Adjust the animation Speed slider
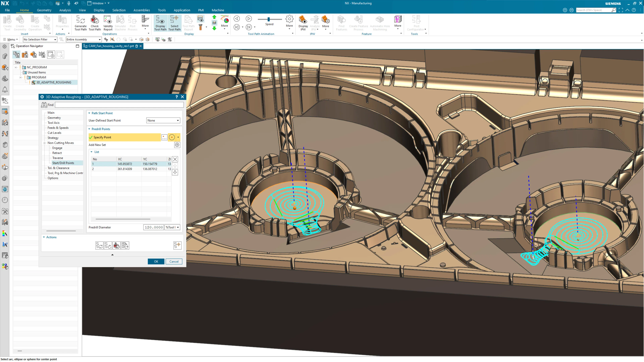644x362 pixels. click(x=269, y=19)
